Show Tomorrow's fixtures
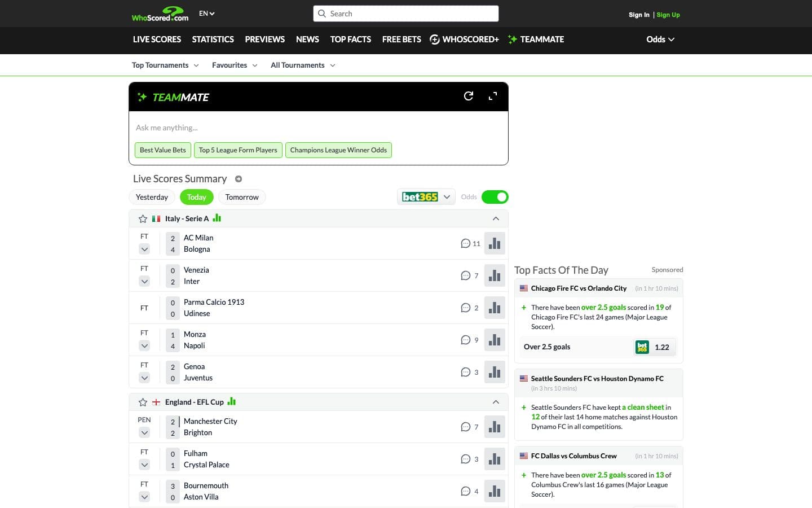Viewport: 812px width, 508px height. click(242, 197)
